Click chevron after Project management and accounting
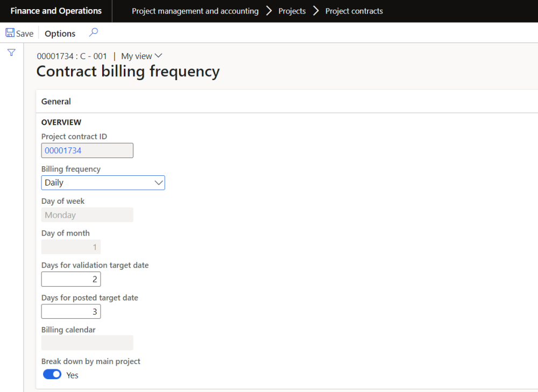Viewport: 538px width, 392px height. point(269,11)
